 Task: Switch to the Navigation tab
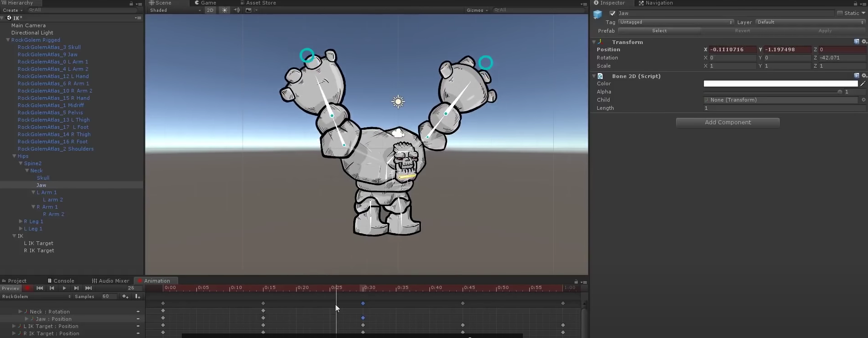[x=656, y=3]
